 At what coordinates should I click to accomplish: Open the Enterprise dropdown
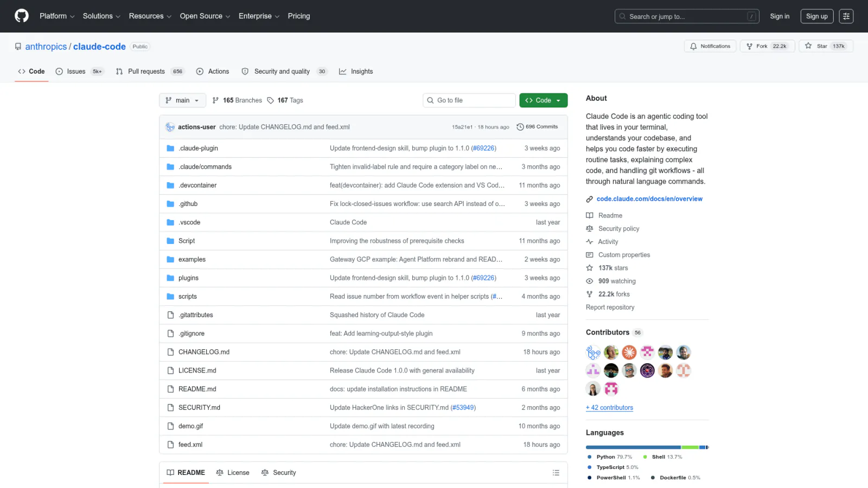[x=259, y=16]
